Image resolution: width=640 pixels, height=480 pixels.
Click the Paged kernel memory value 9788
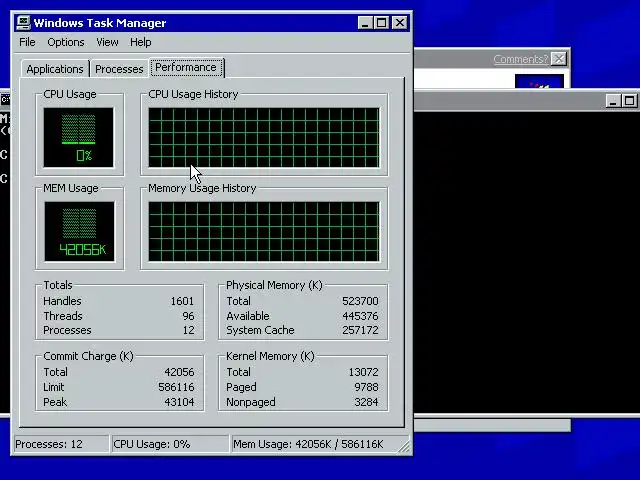click(x=367, y=387)
